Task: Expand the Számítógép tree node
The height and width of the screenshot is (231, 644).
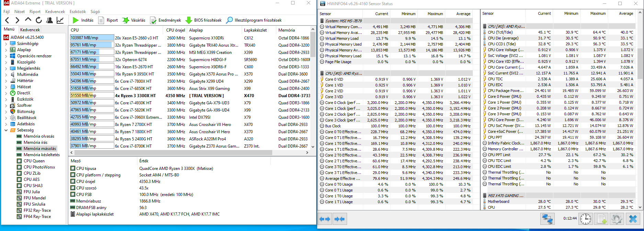Action: pos(6,44)
